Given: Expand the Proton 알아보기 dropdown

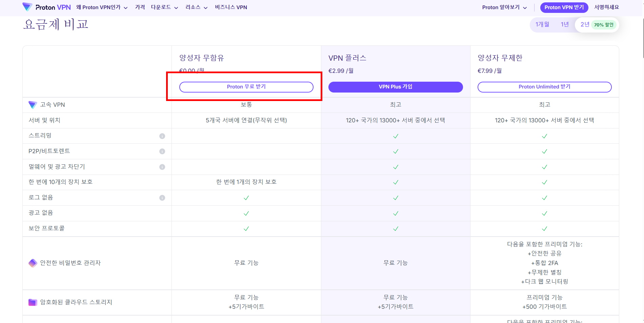Looking at the screenshot, I should click(x=504, y=7).
